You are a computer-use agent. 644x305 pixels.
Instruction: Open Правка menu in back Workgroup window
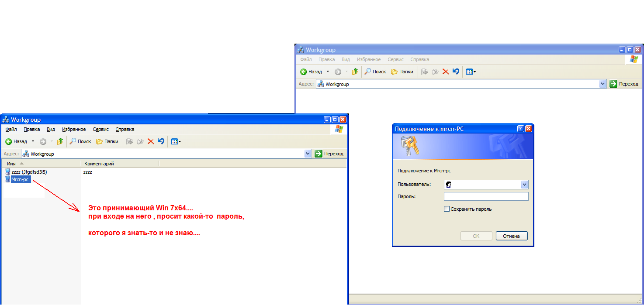pos(326,59)
